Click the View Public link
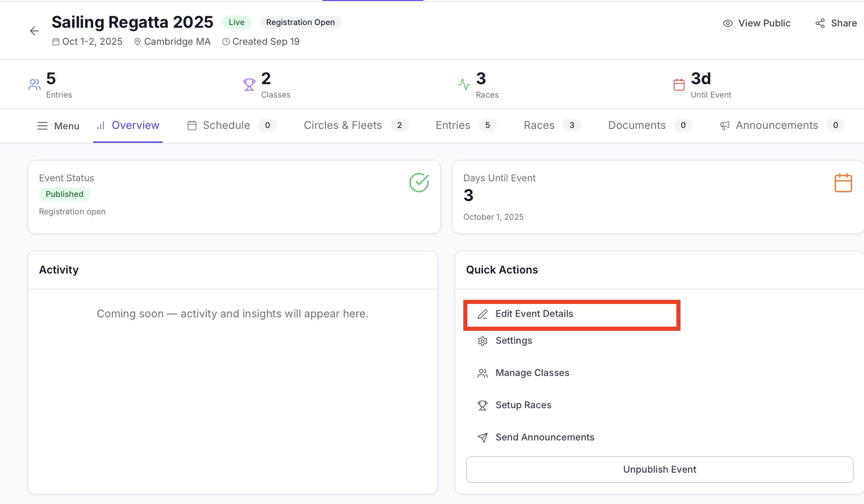 click(x=764, y=23)
